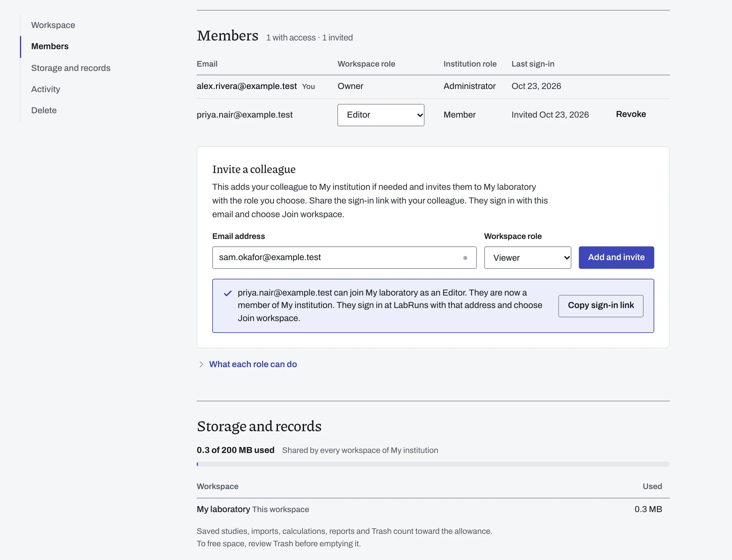Click the Email column header
This screenshot has width=732, height=560.
207,64
